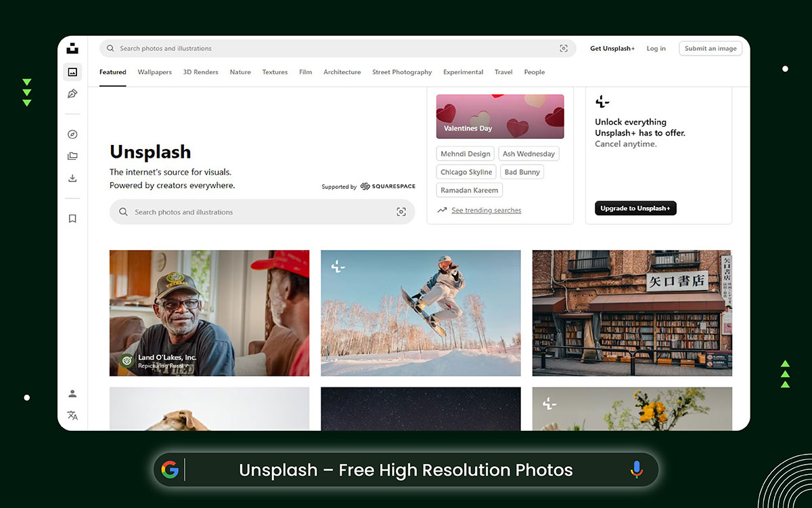Image resolution: width=812 pixels, height=508 pixels.
Task: Click the Valentines Day banner
Action: [499, 116]
